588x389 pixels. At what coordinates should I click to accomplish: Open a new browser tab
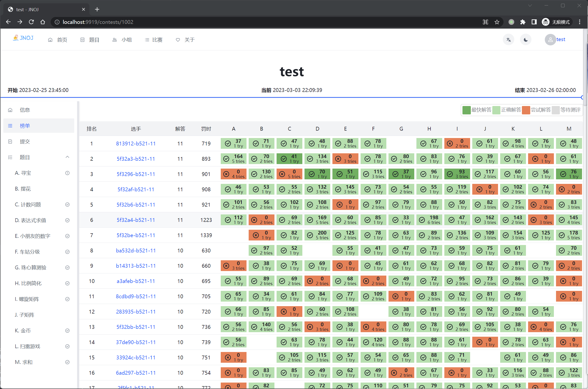tap(97, 9)
